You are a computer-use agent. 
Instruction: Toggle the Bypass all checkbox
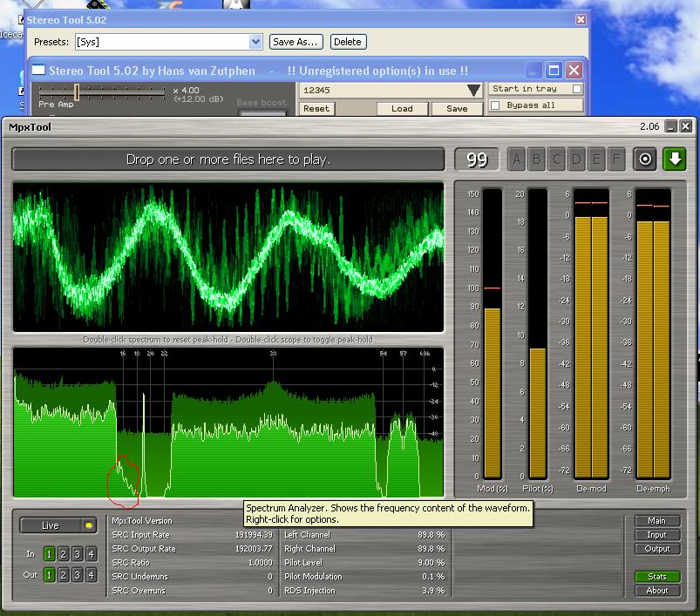click(494, 105)
